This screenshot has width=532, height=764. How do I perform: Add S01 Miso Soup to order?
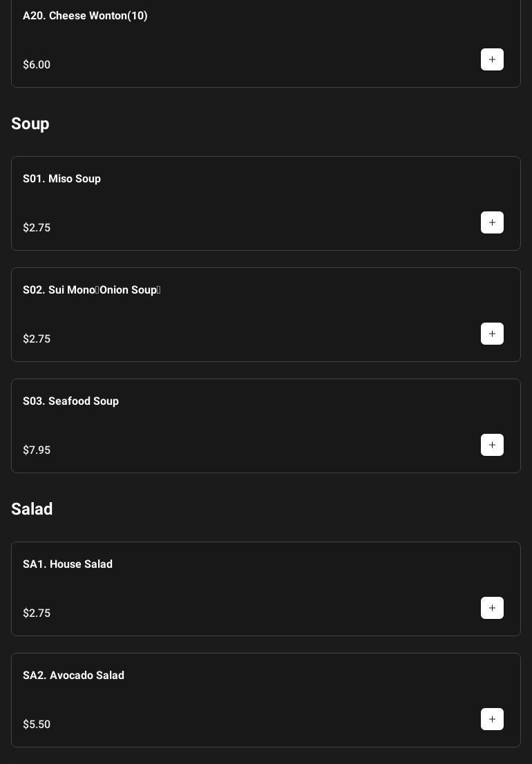tap(492, 222)
